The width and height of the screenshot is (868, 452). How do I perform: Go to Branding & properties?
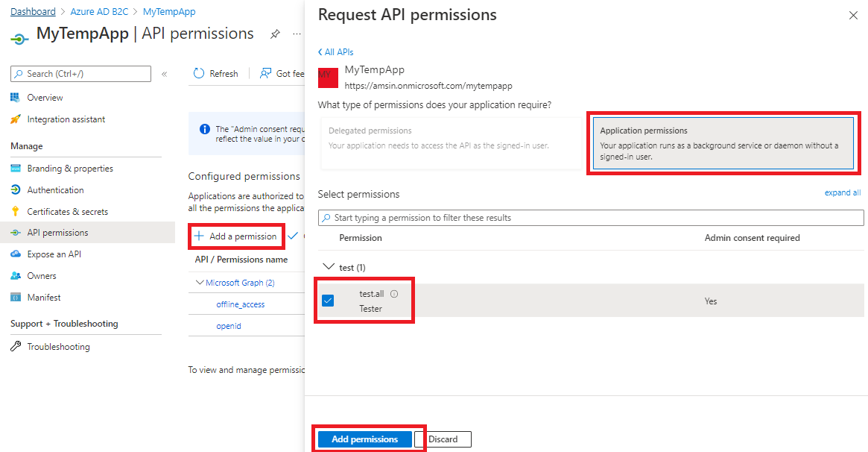[70, 169]
